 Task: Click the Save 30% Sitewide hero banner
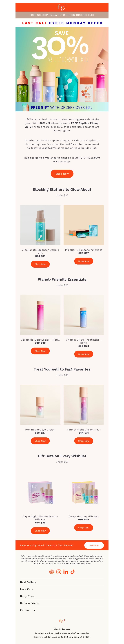coord(62,69)
